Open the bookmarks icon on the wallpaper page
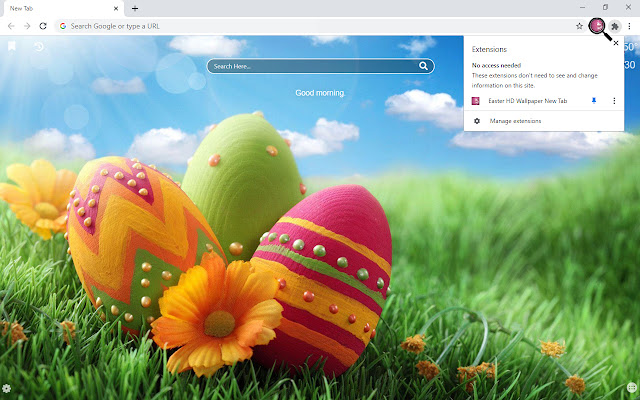The image size is (640, 400). coord(12,46)
